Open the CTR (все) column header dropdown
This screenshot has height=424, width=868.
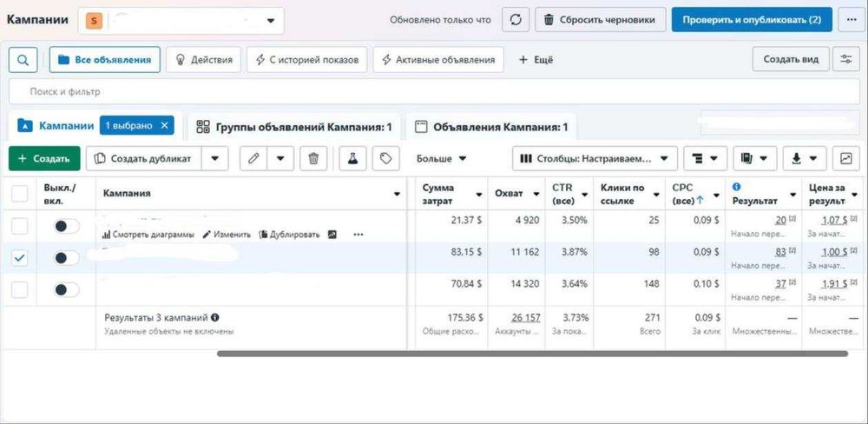point(584,194)
